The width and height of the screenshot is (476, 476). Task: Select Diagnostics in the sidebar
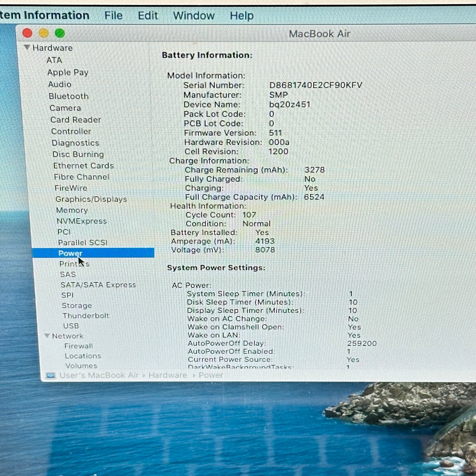[x=75, y=143]
